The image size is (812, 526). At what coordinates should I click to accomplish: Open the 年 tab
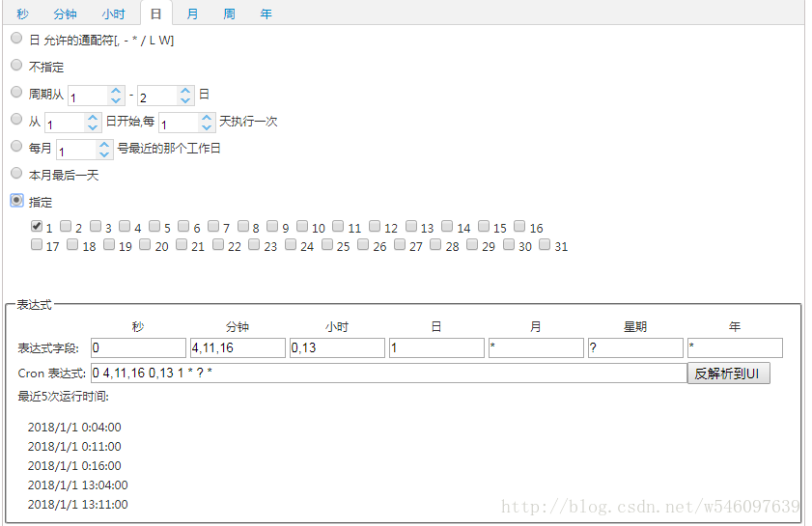pos(266,14)
